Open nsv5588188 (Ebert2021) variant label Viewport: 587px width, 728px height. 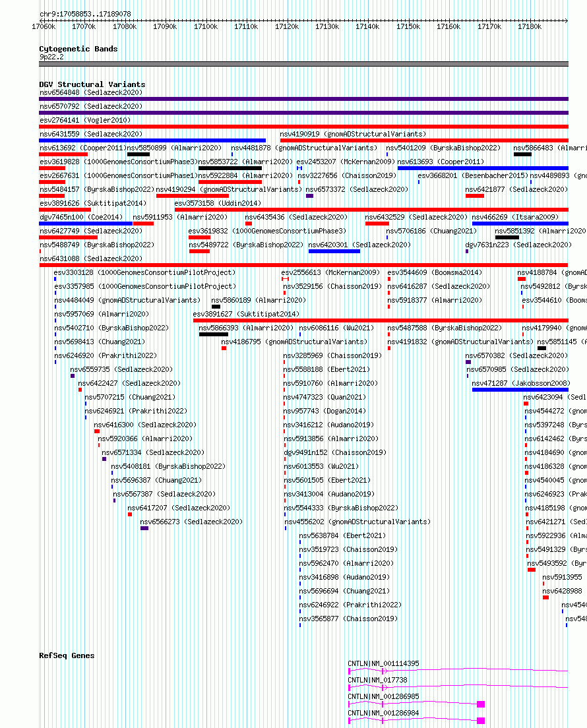click(x=326, y=370)
